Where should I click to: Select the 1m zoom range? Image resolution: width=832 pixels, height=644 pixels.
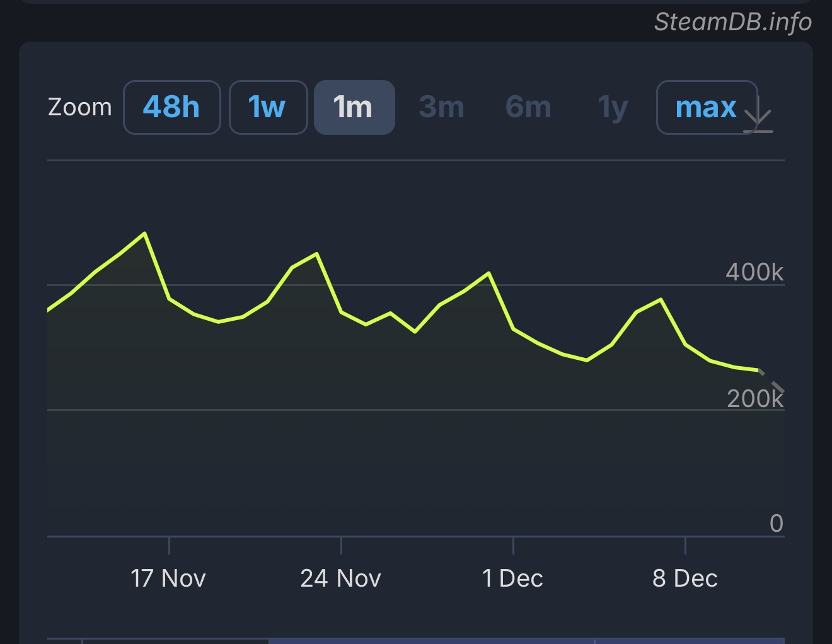tap(354, 107)
